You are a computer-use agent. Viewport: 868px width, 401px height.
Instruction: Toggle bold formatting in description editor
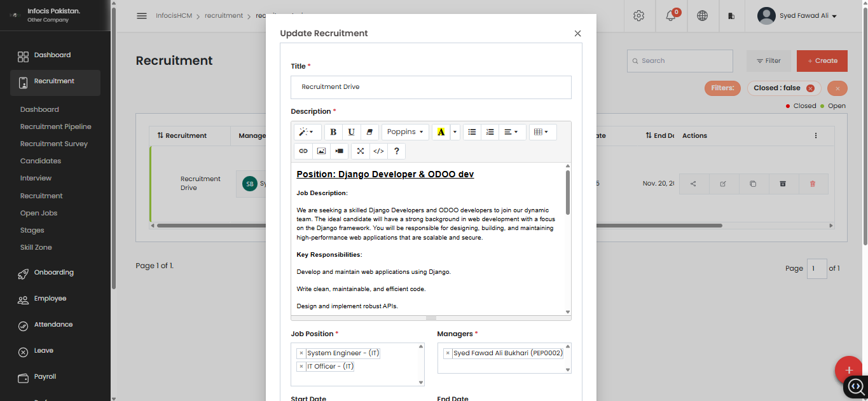click(x=333, y=132)
